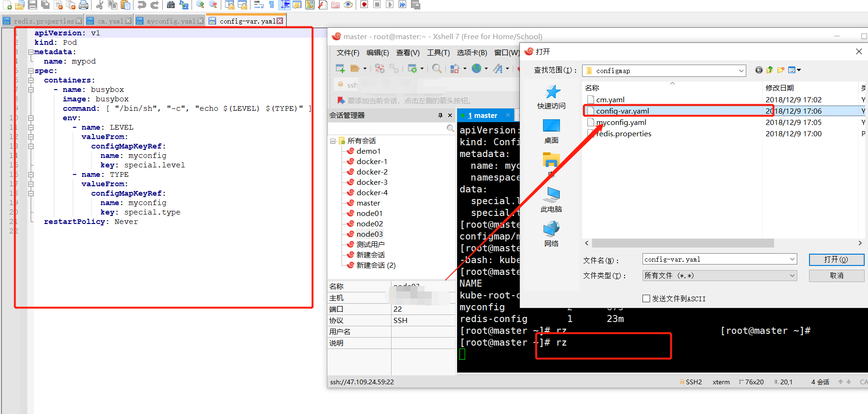Click 快速访问 in dialog places bar

(x=551, y=97)
